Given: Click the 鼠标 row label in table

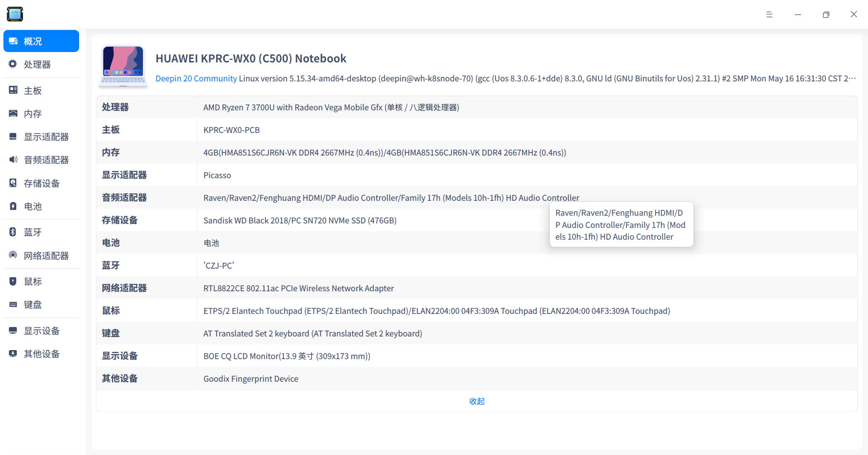Looking at the screenshot, I should 111,311.
